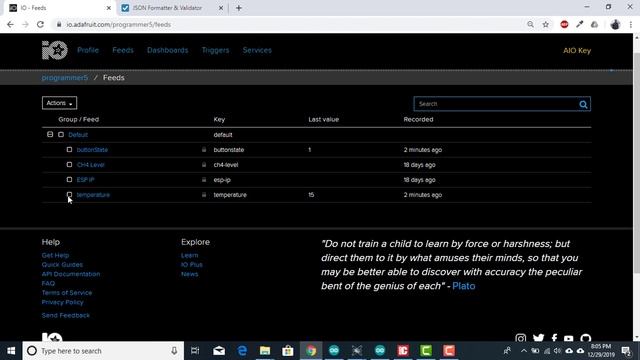Check the ESP IP feed checkbox

pos(69,180)
